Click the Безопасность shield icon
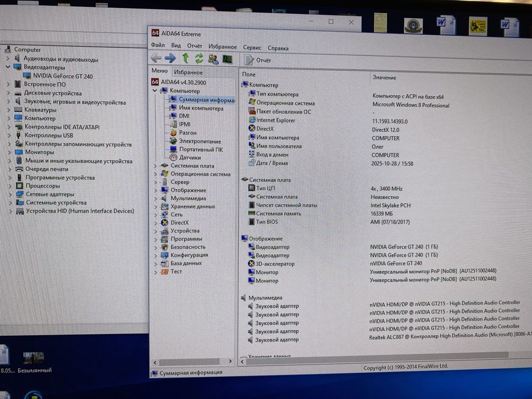This screenshot has width=532, height=399. [x=165, y=247]
